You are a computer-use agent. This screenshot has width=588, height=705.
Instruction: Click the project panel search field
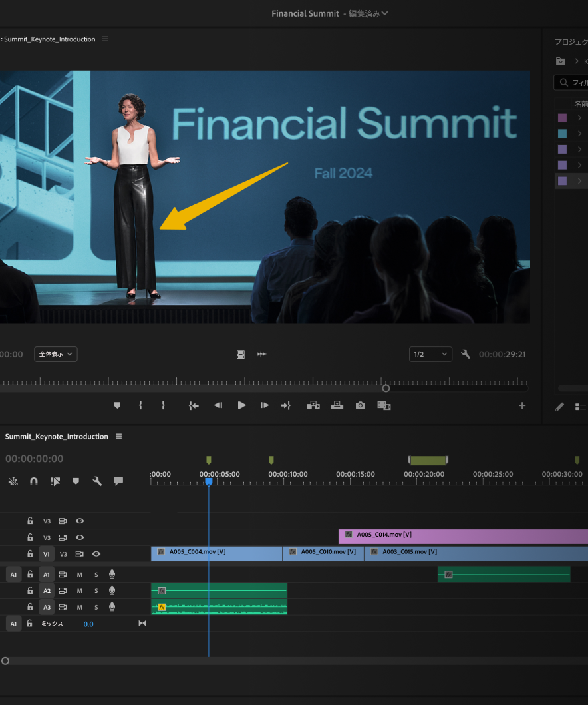pyautogui.click(x=571, y=83)
